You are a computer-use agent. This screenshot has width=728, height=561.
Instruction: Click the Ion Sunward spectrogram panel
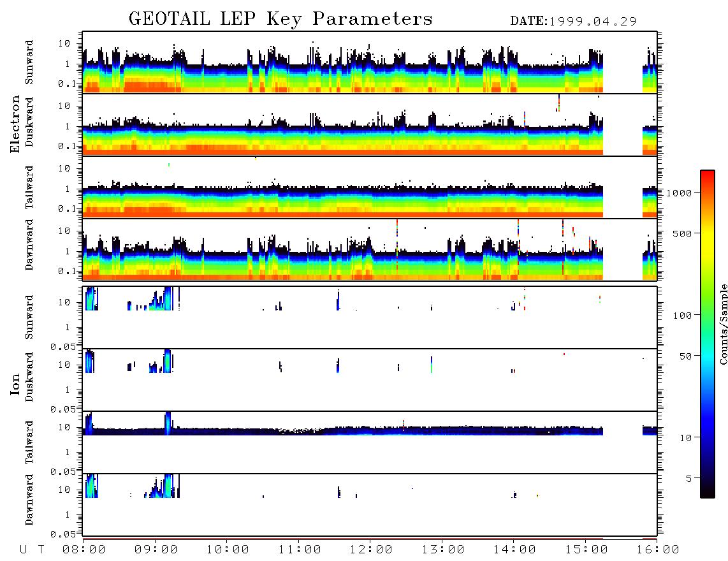tap(370, 317)
